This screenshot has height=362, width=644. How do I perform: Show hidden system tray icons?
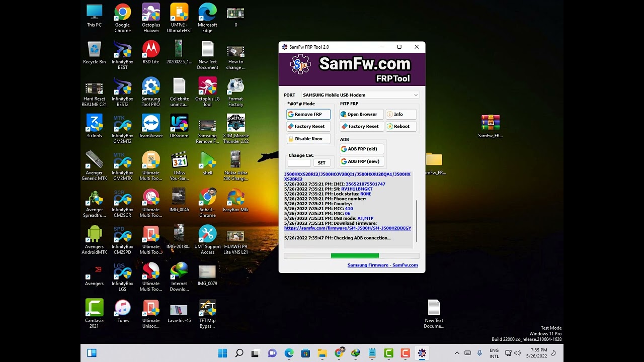pyautogui.click(x=457, y=353)
